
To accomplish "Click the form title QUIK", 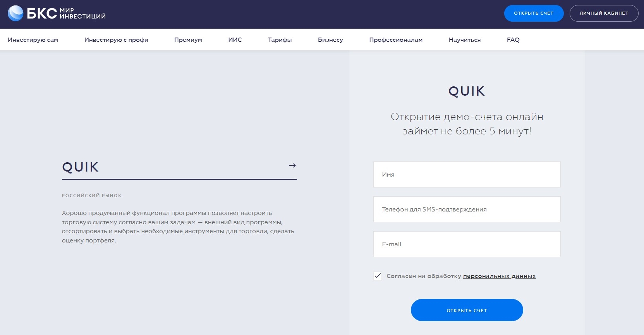I will (x=467, y=91).
